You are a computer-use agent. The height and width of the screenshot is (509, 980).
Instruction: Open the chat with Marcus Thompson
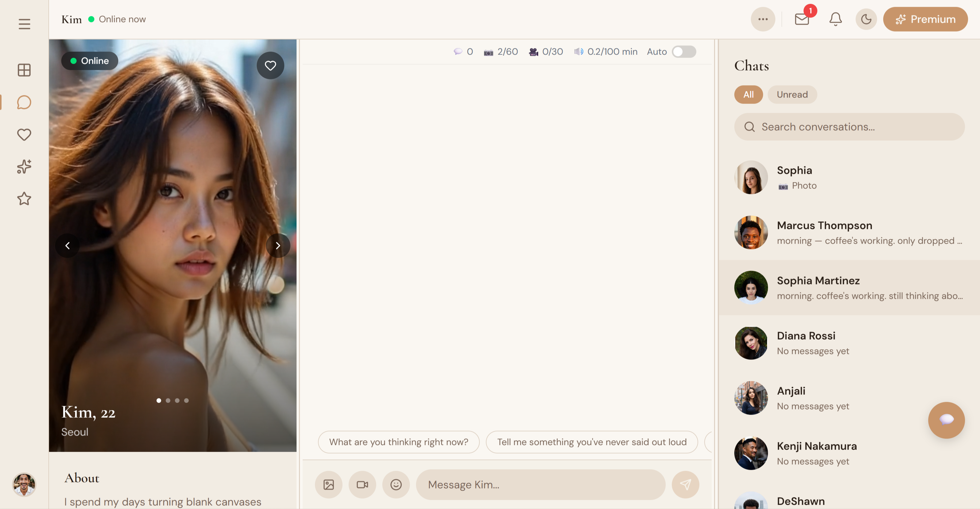[x=849, y=232]
